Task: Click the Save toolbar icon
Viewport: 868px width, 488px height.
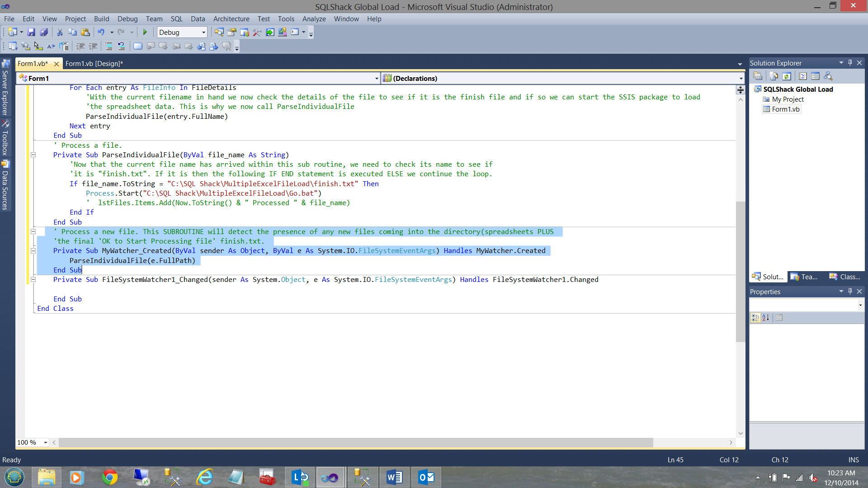Action: click(x=31, y=32)
